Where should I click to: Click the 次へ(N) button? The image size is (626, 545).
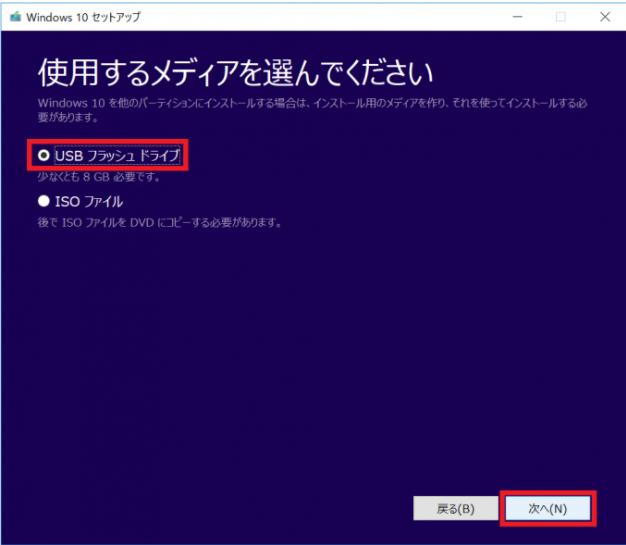click(x=548, y=508)
